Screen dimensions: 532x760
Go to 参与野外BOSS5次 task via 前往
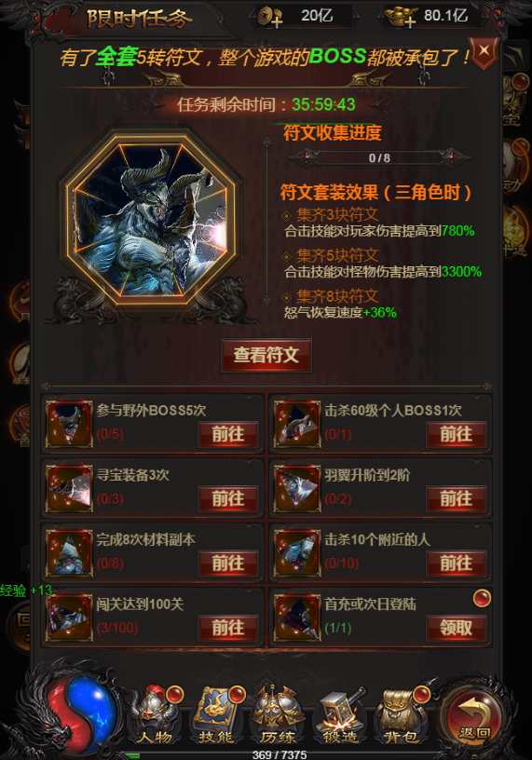[228, 434]
